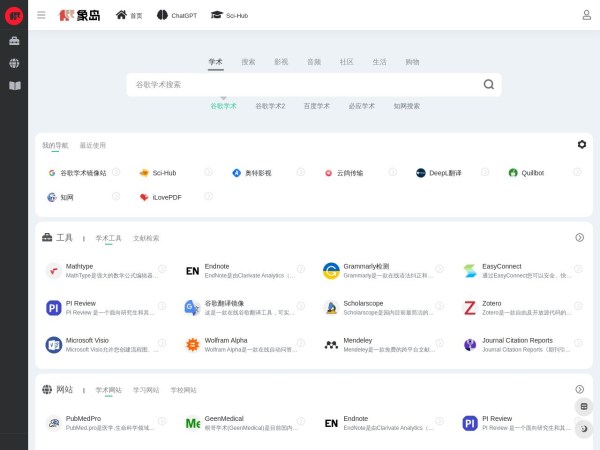The width and height of the screenshot is (600, 450).
Task: Open PubMedPro icon
Action: [54, 423]
